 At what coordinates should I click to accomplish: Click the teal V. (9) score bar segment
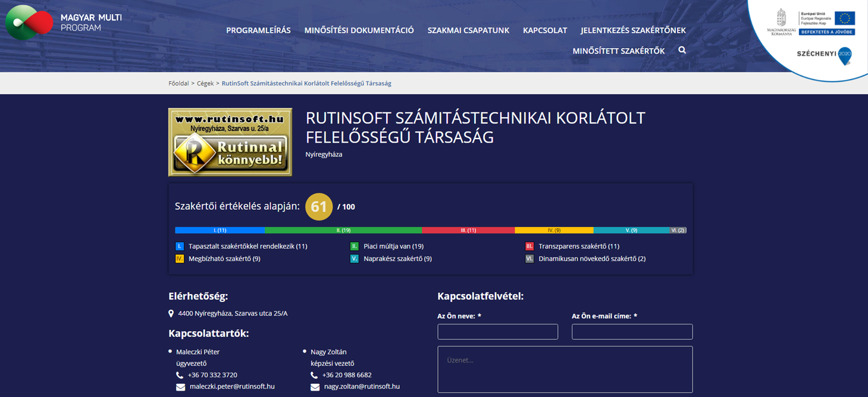click(631, 230)
